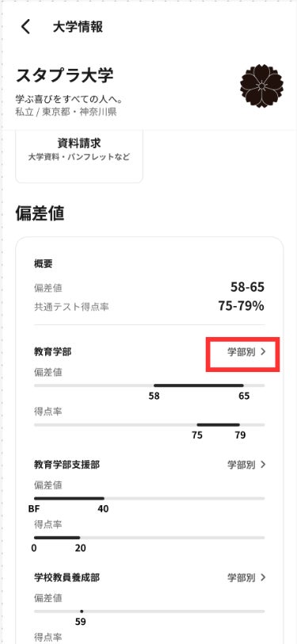The image size is (297, 644).
Task: Open 学部別 for 教育学部
Action: (x=246, y=352)
